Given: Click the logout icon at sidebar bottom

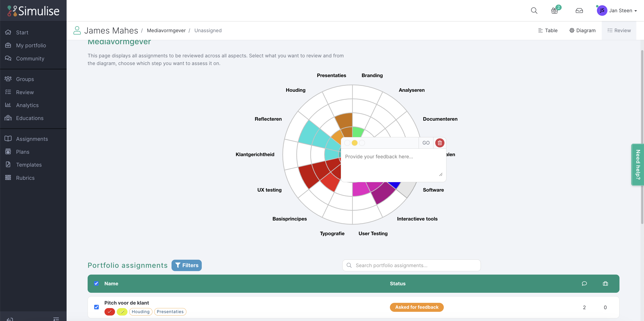Looking at the screenshot, I should (9, 319).
